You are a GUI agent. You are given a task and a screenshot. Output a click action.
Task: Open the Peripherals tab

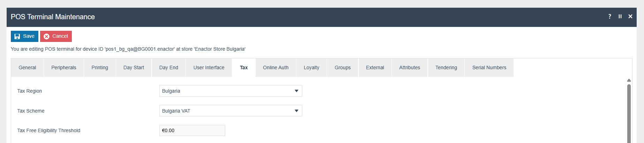pyautogui.click(x=63, y=67)
